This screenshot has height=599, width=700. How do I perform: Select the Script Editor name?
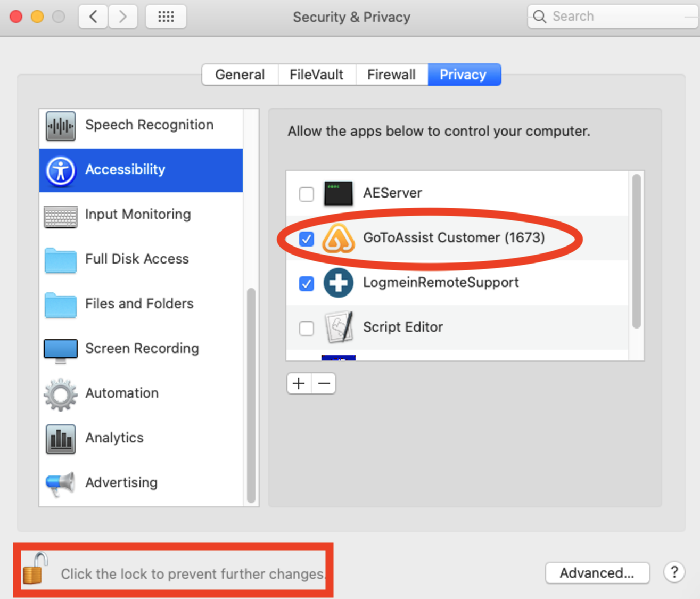403,327
